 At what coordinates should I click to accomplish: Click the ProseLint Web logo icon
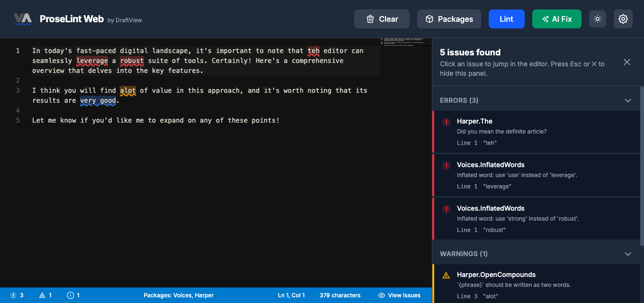(x=23, y=19)
